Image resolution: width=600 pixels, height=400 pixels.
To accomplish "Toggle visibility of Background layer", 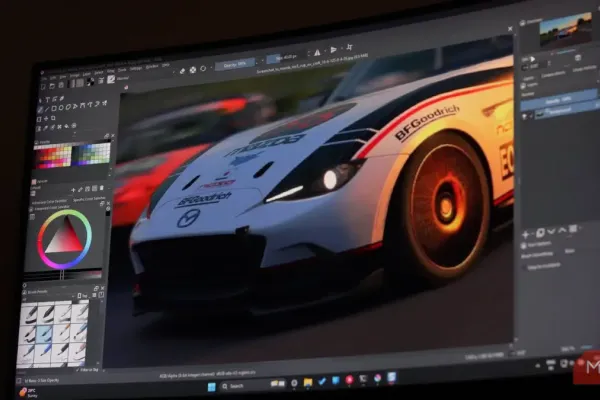I will pyautogui.click(x=525, y=116).
